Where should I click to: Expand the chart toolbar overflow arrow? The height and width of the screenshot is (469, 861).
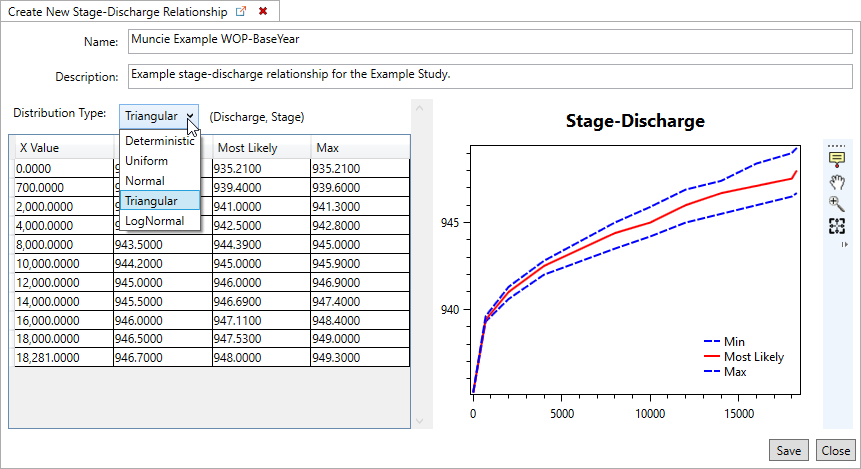[x=844, y=244]
